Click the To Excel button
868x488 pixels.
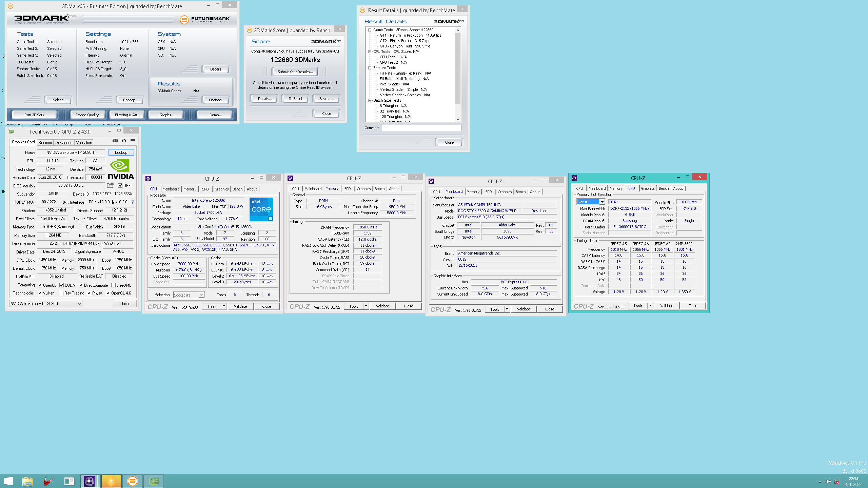(x=295, y=99)
